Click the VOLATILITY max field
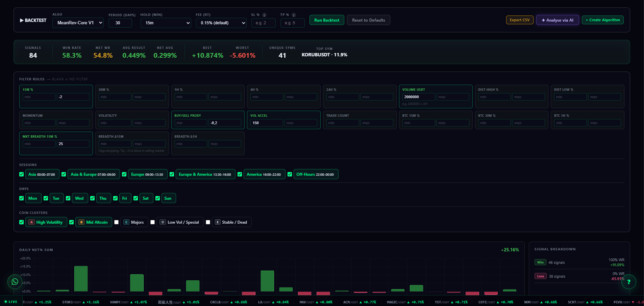Screen dimensions: 644x306 pyautogui.click(x=149, y=123)
